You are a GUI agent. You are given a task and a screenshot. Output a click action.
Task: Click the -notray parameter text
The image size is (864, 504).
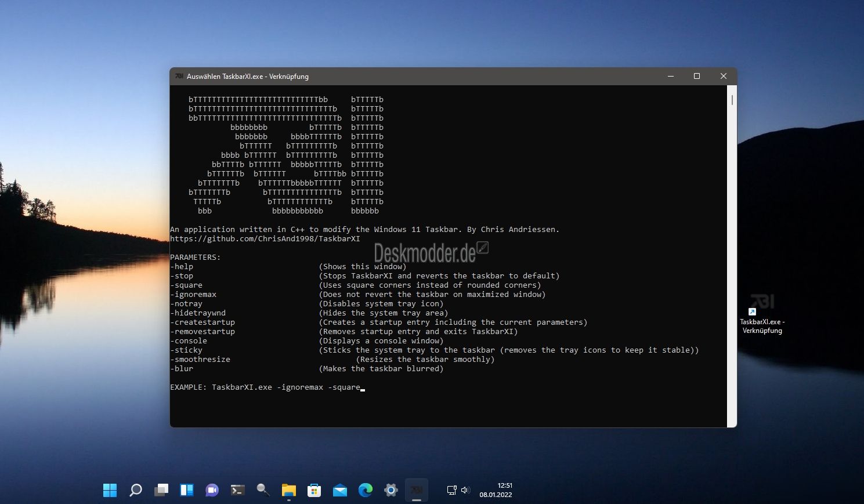coord(186,303)
